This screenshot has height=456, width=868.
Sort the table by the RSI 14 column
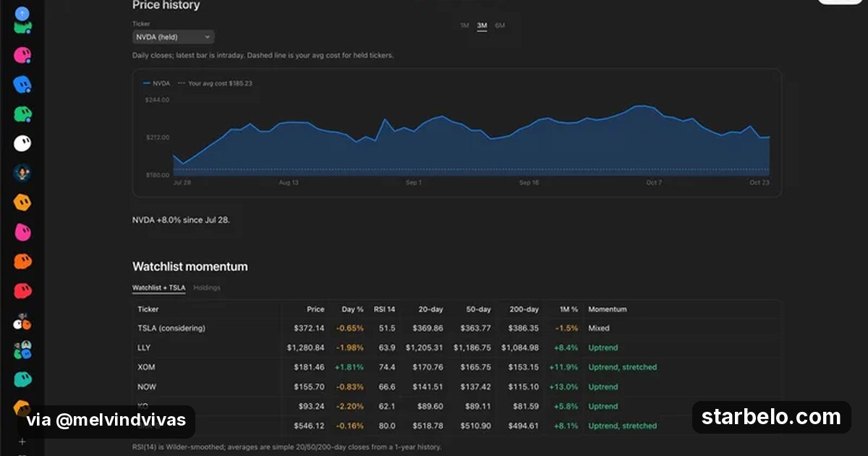click(x=384, y=309)
